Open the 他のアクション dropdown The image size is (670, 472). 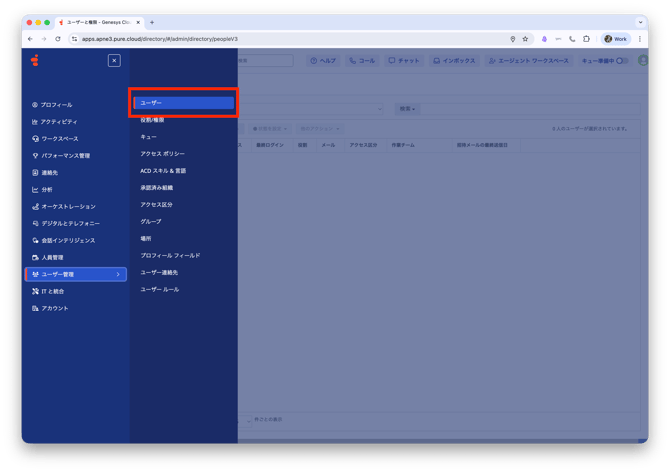[x=320, y=129]
